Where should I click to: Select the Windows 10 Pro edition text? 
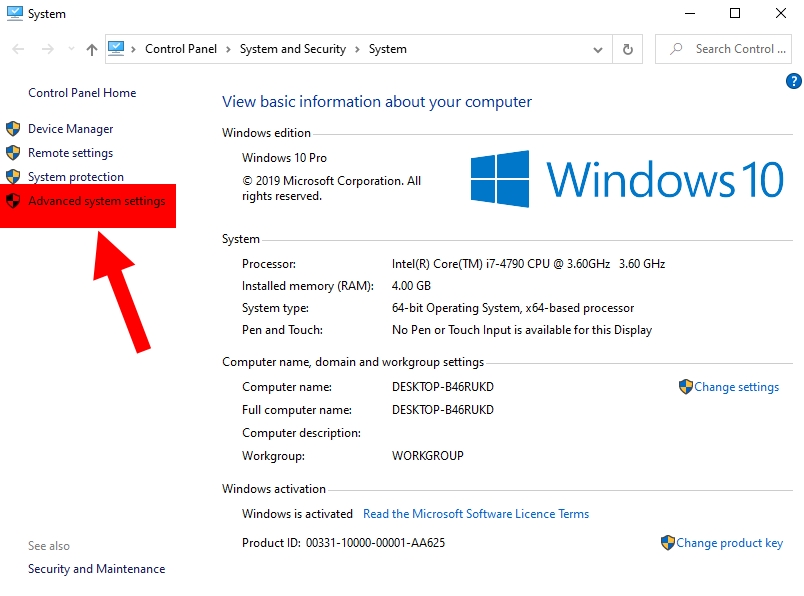coord(284,158)
